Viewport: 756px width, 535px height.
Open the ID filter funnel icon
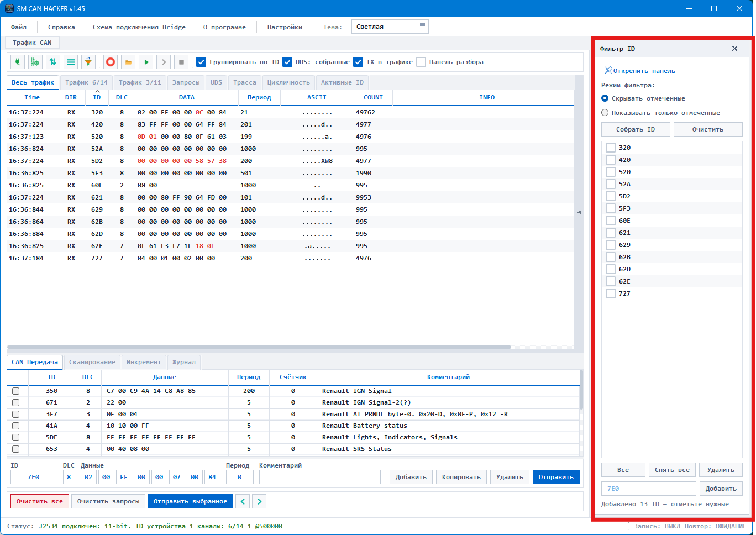pos(88,62)
